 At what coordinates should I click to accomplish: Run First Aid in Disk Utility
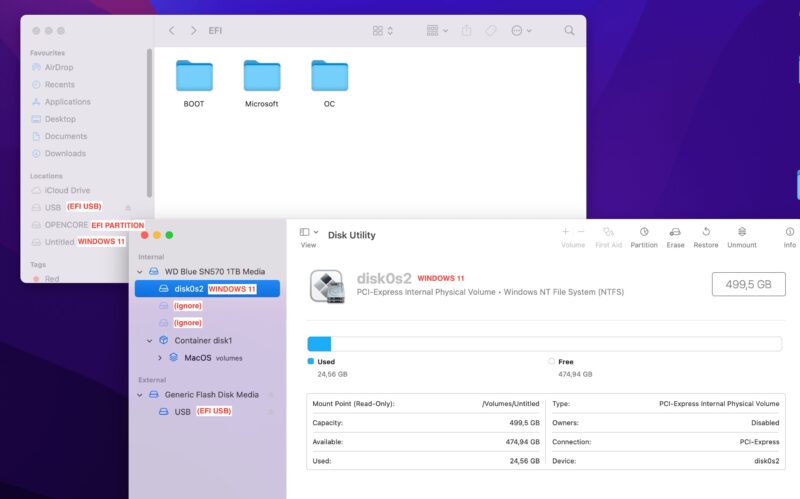click(608, 238)
